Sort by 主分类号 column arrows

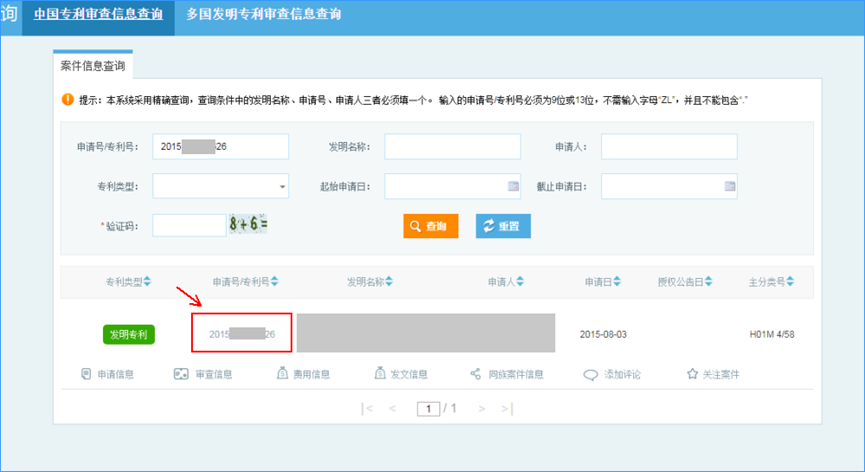[790, 282]
